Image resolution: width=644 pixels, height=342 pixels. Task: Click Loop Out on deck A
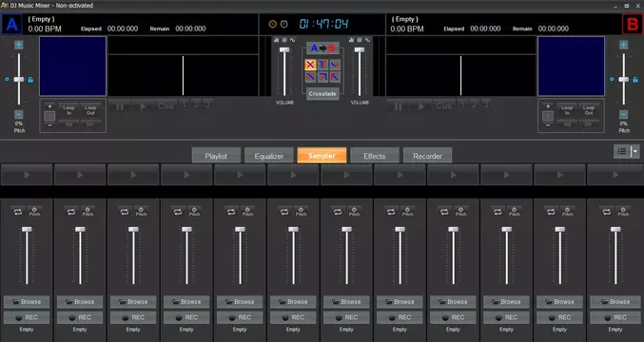(x=90, y=110)
